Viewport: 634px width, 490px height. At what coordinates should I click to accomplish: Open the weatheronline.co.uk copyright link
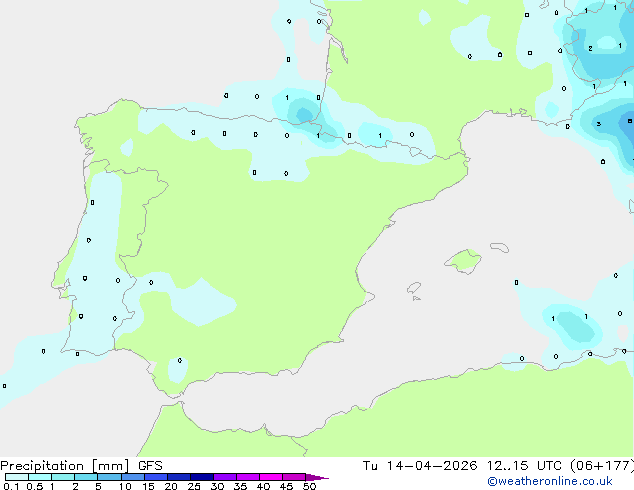click(550, 481)
